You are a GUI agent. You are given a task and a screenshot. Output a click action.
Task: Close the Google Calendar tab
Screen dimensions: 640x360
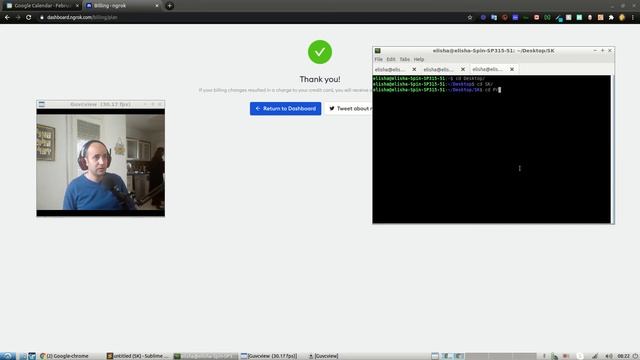(77, 6)
